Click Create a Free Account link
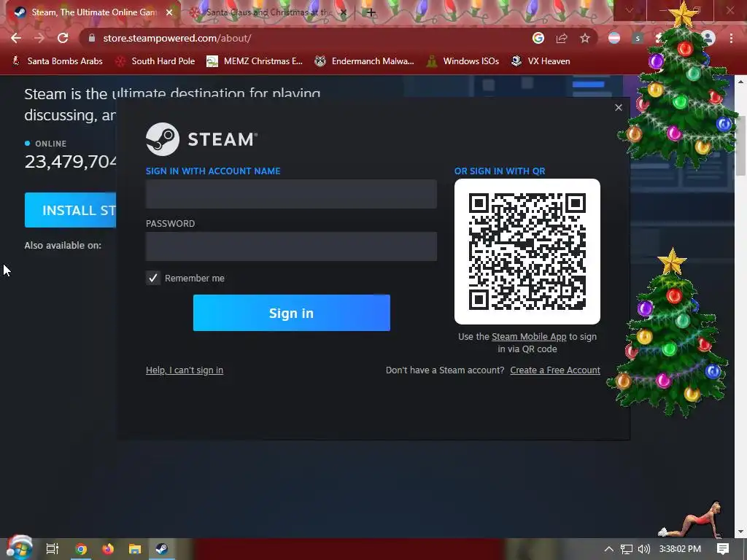Viewport: 747px width, 560px height. [x=555, y=370]
